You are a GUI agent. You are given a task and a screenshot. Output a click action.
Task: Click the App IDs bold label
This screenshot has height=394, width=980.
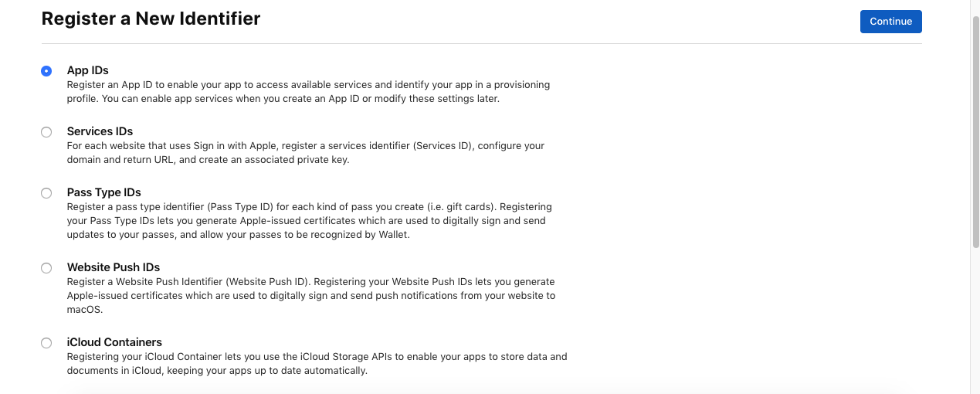pos(88,70)
